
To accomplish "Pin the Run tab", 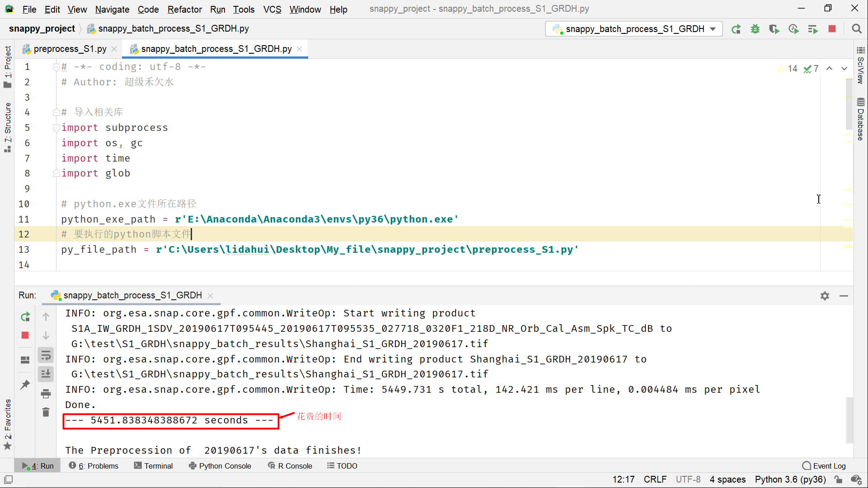I will click(25, 385).
